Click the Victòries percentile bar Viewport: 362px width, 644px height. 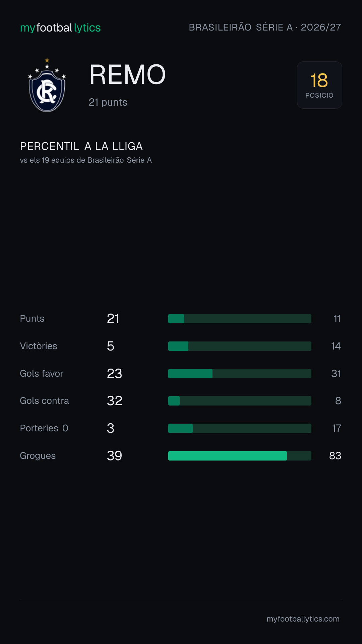coord(240,346)
